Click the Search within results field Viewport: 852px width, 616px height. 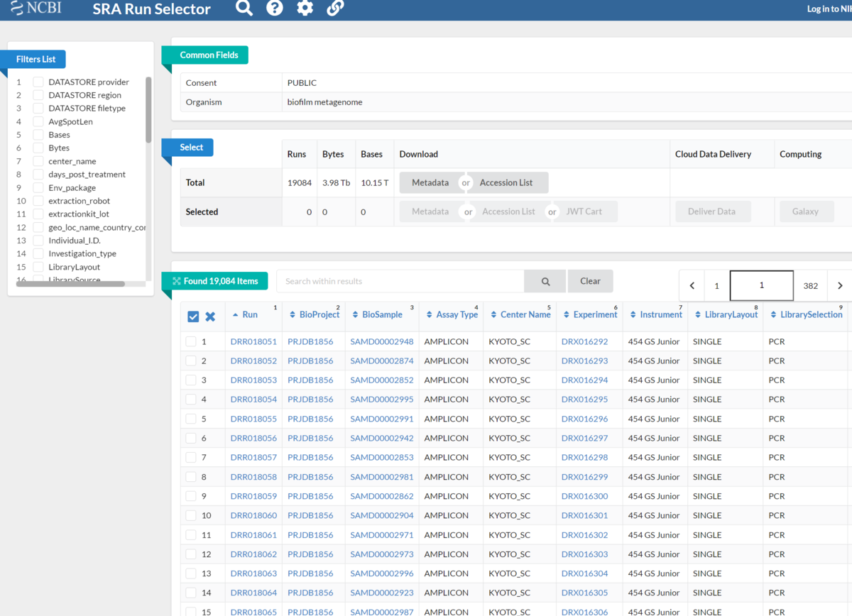[x=400, y=281]
